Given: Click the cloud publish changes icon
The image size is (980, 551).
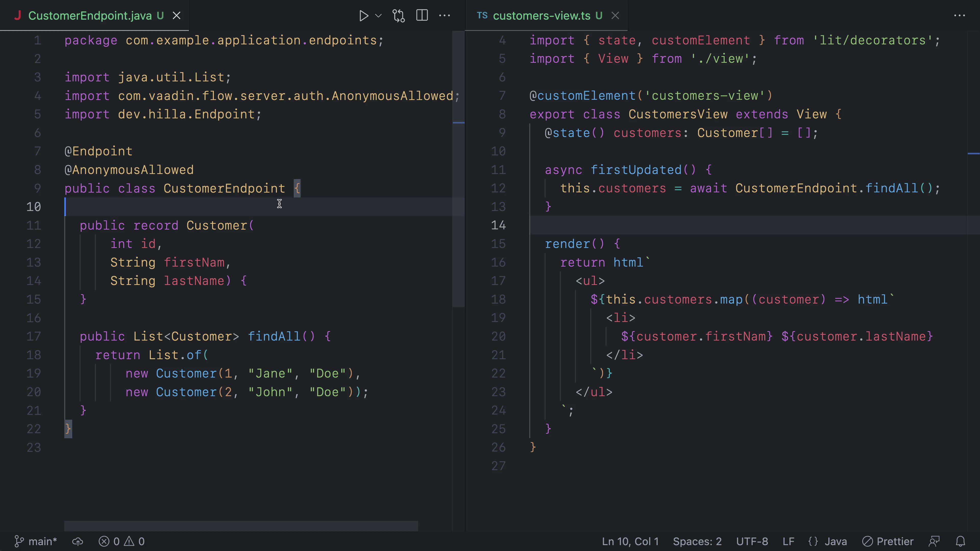Looking at the screenshot, I should 78,541.
